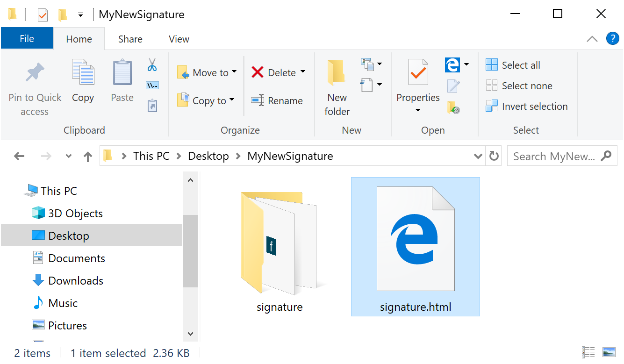Image resolution: width=624 pixels, height=364 pixels.
Task: Click the New folder icon in title bar
Action: tap(63, 14)
